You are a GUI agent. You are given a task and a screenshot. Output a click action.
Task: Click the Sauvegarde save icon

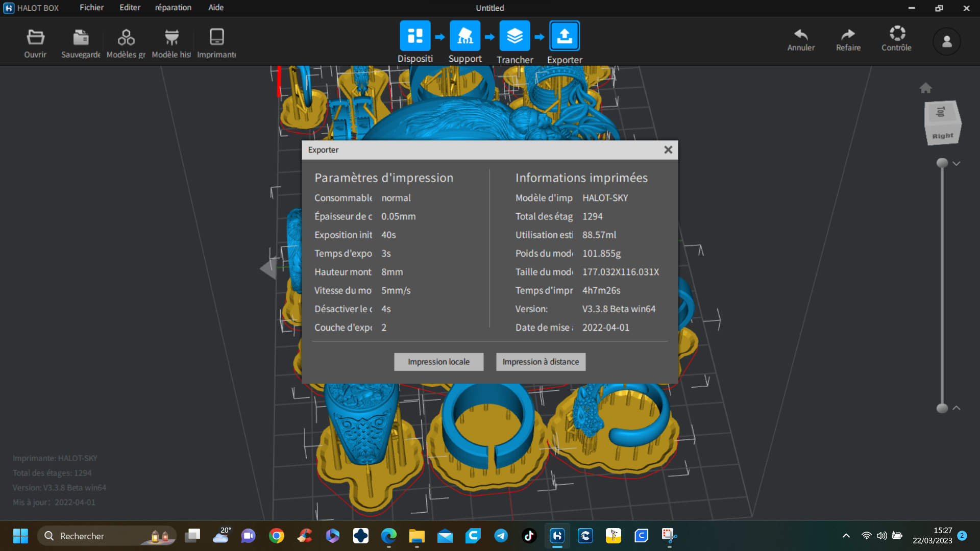[x=81, y=37]
